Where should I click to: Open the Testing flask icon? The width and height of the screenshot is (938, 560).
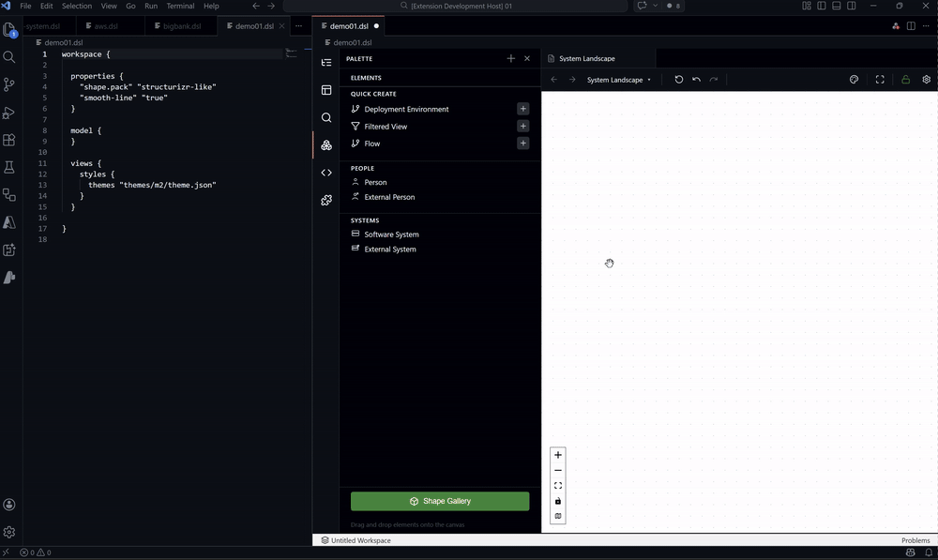(9, 168)
